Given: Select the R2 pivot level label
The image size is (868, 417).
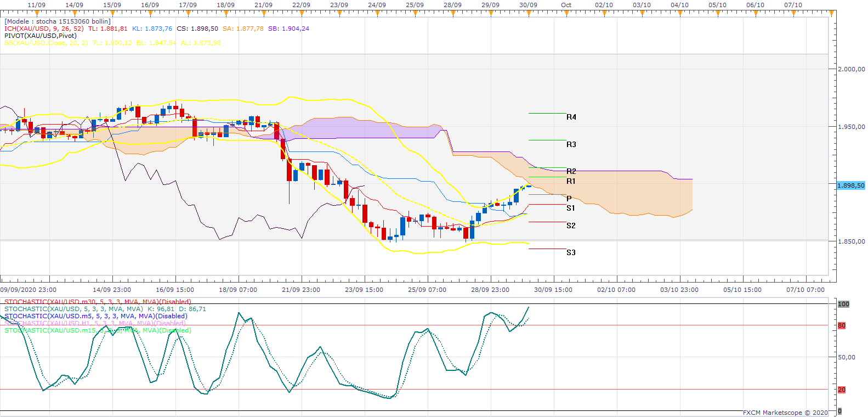Looking at the screenshot, I should [x=571, y=171].
